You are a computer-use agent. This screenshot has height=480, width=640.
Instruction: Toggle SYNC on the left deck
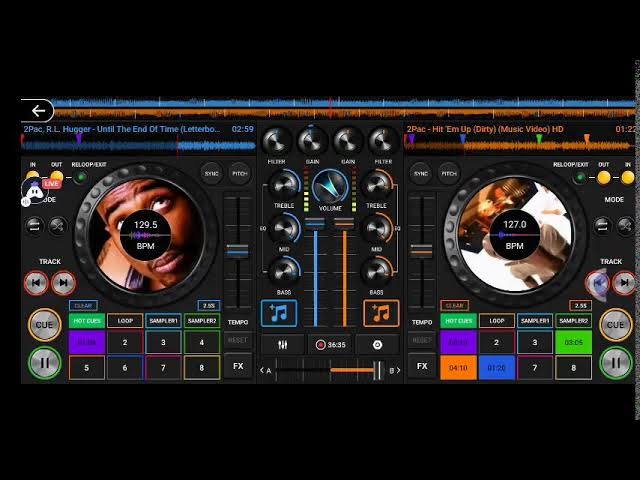(x=211, y=173)
